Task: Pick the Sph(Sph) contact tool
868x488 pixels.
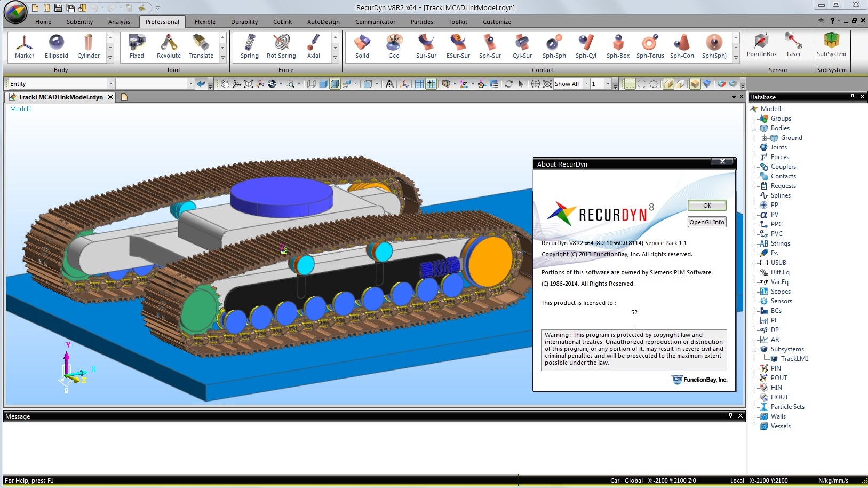Action: point(714,46)
